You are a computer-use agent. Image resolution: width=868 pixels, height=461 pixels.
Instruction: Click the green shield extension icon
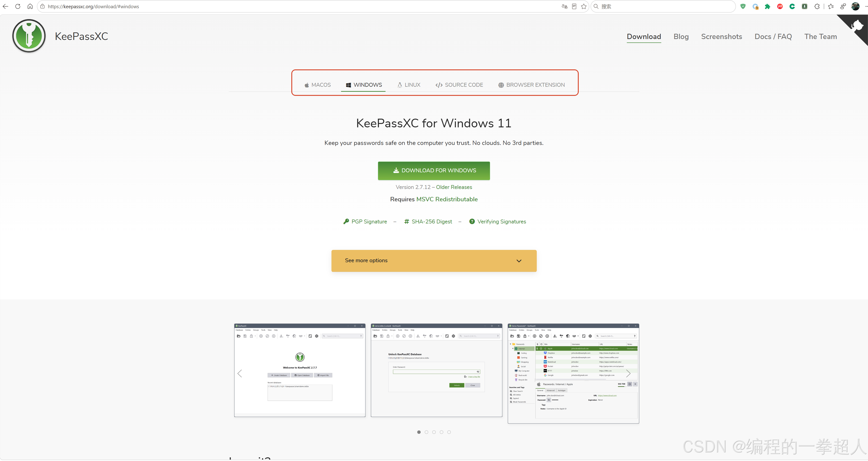point(743,6)
